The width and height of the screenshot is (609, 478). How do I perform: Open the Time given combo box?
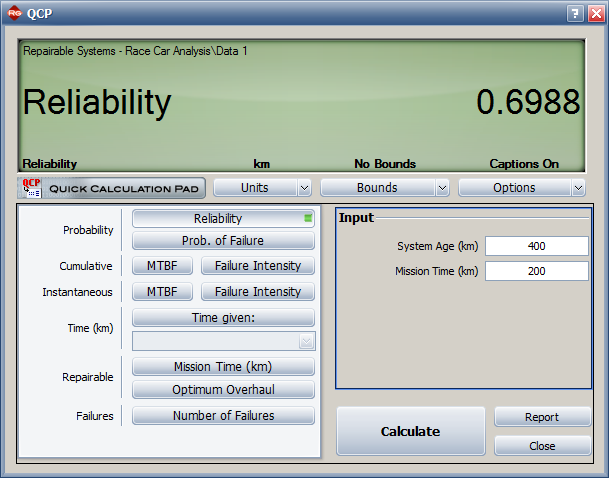point(224,341)
